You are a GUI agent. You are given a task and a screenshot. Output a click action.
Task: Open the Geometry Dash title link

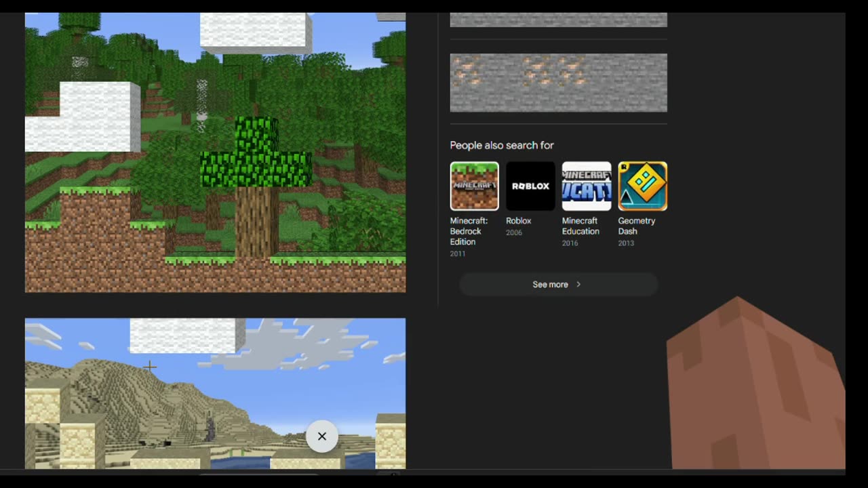(636, 226)
